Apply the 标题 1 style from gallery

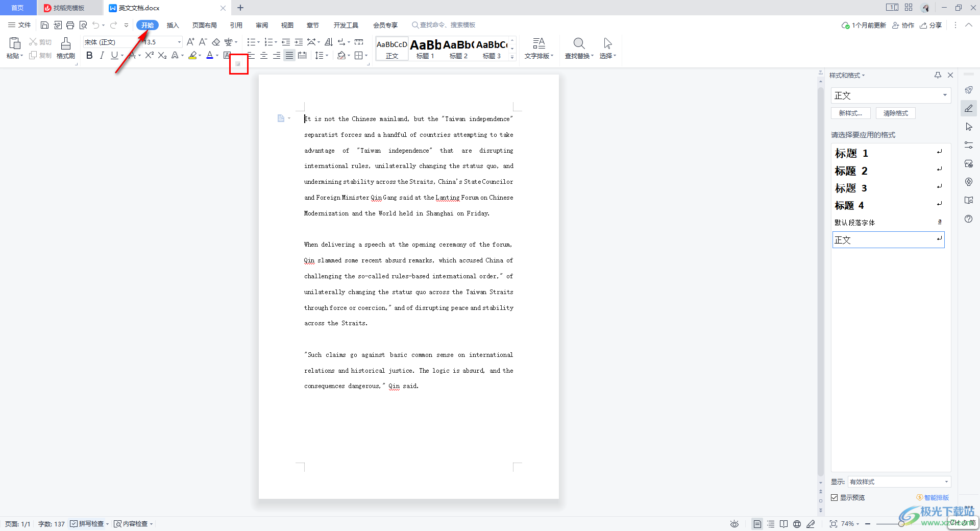pos(425,49)
